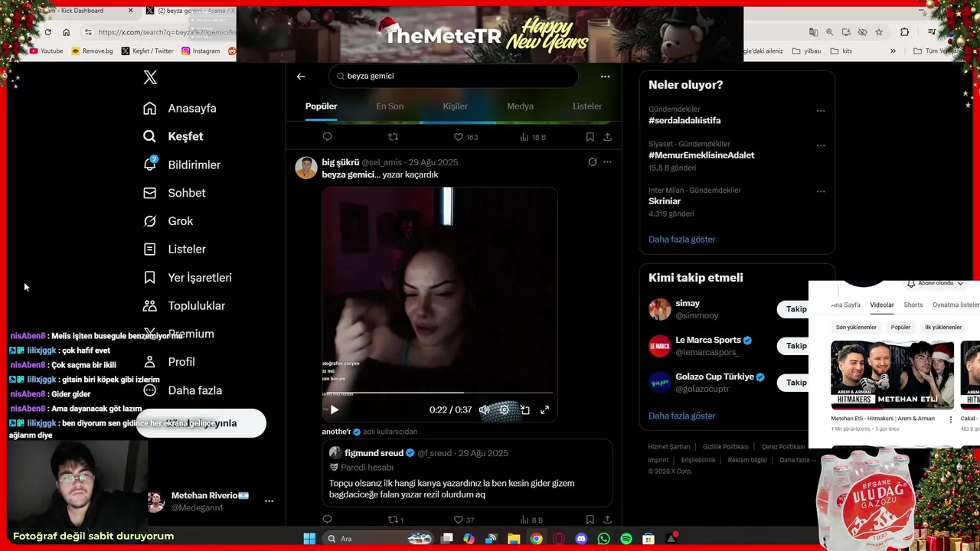
Task: Open video playback settings gear
Action: point(504,410)
